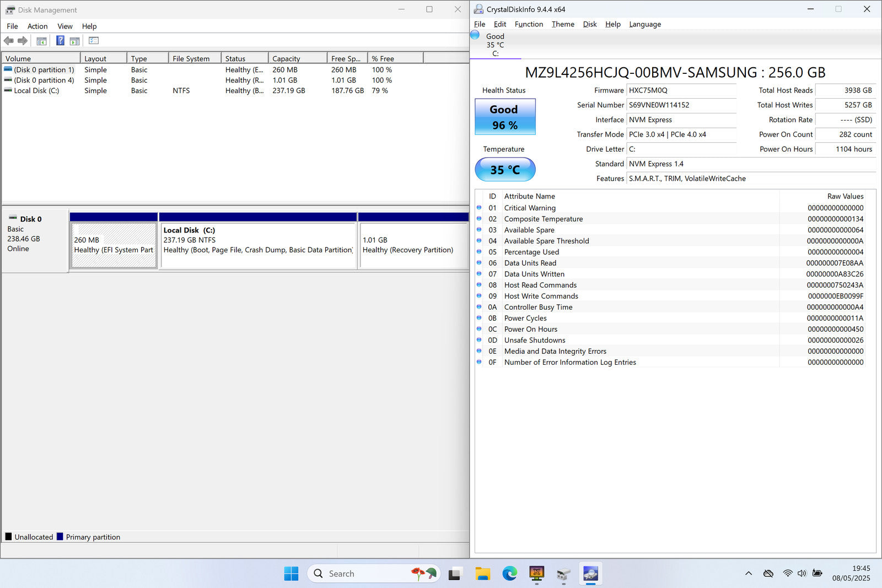882x588 pixels.
Task: Open the Help menu in CrystalDiskInfo
Action: tap(612, 24)
